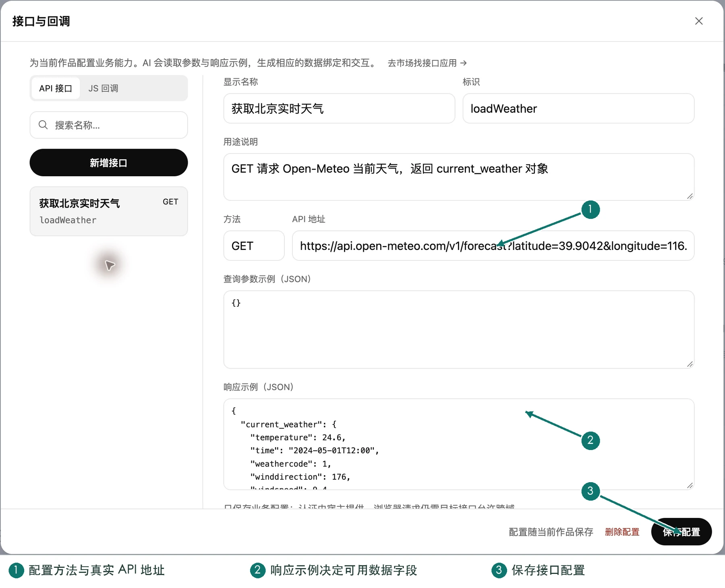Focus the 搜索名称 search field
Screen dimensions: 725x588
pos(109,125)
